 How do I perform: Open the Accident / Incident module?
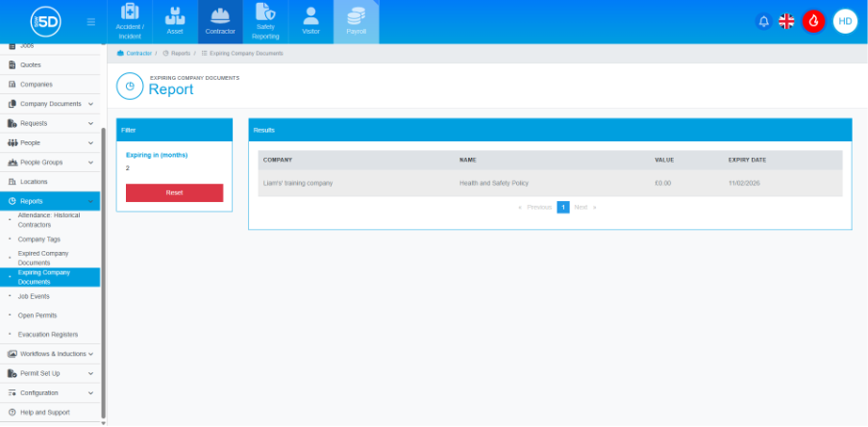pyautogui.click(x=130, y=21)
